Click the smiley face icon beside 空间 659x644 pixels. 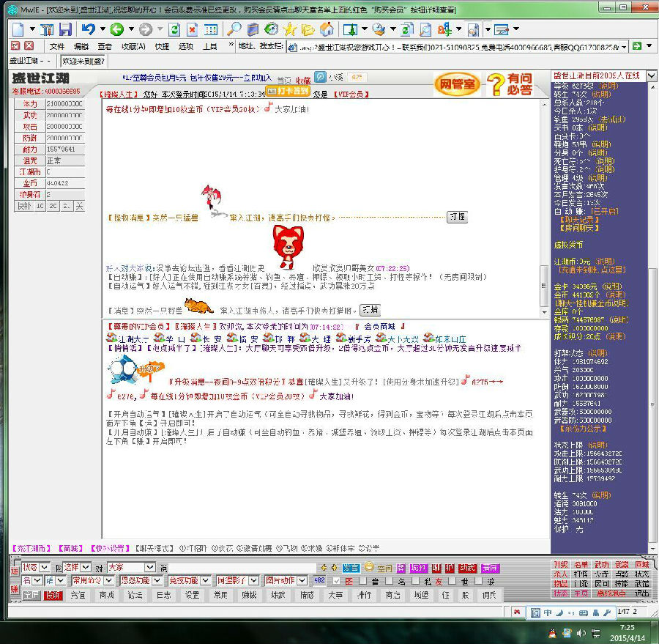tap(369, 566)
